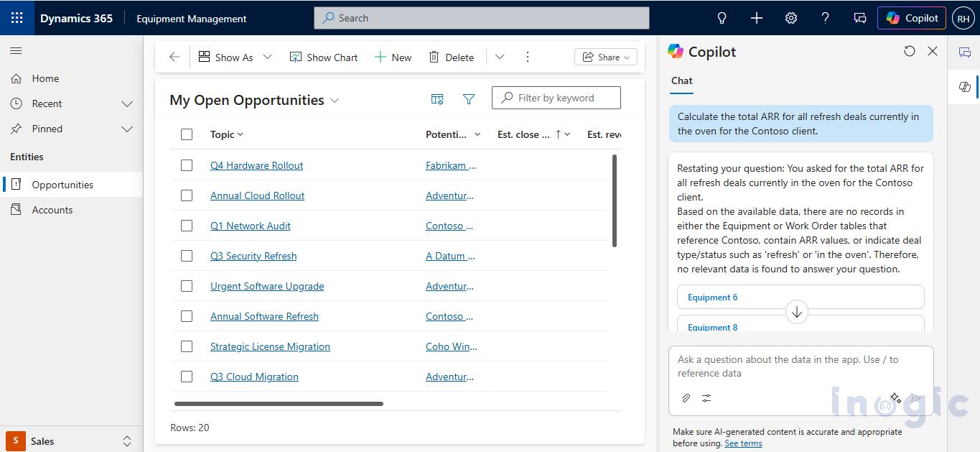Open the chat messages icon in header

click(860, 18)
